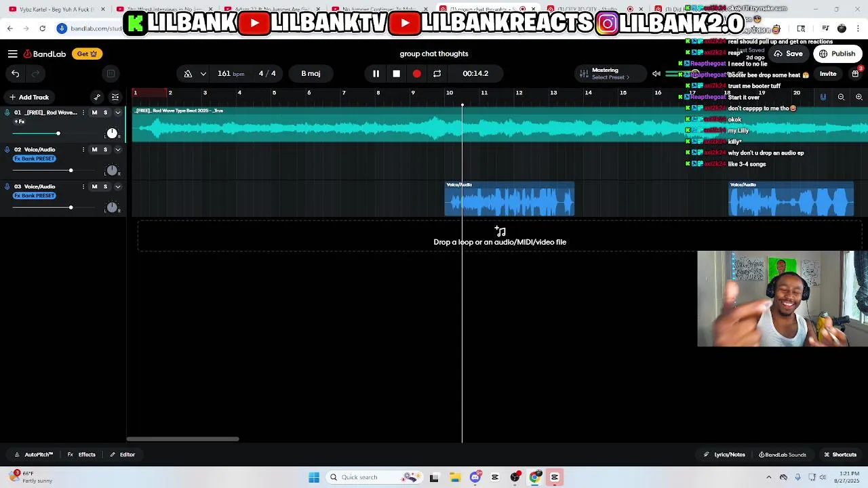Add a new track

[29, 97]
